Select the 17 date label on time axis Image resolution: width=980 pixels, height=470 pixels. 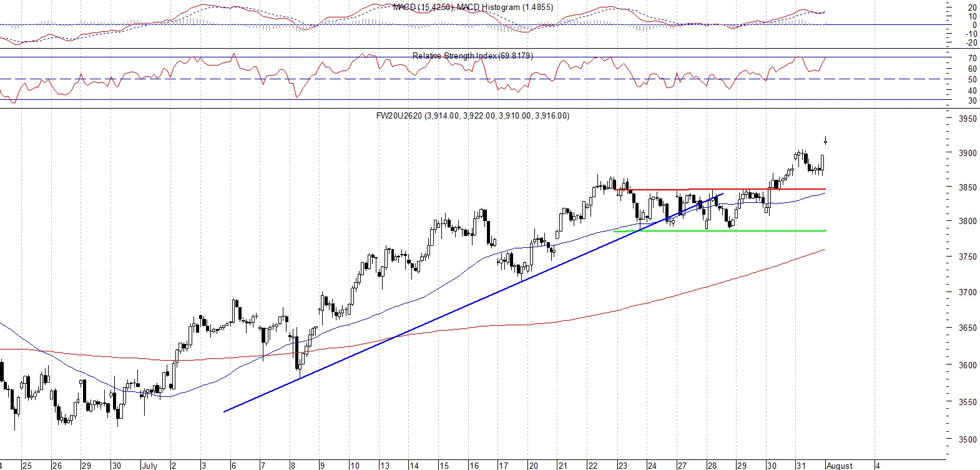point(503,466)
